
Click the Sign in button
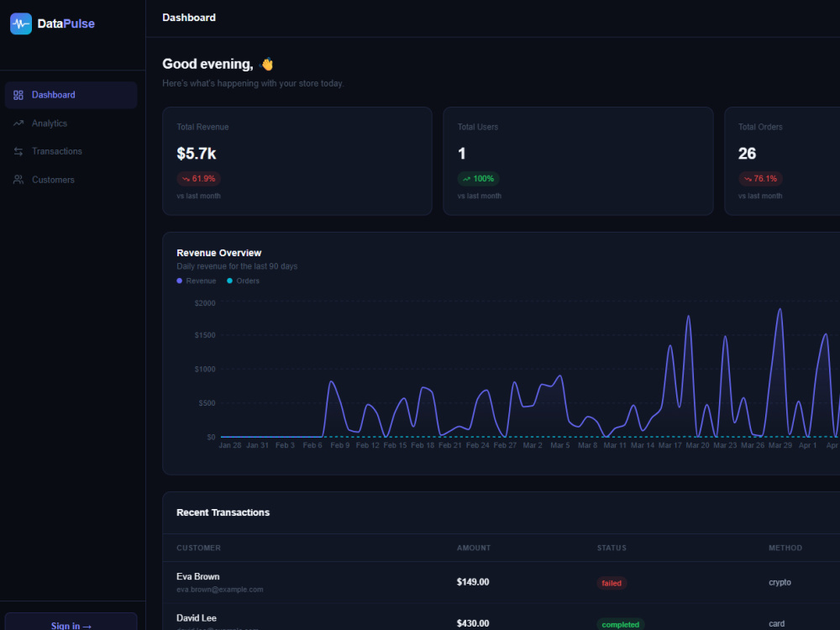71,623
